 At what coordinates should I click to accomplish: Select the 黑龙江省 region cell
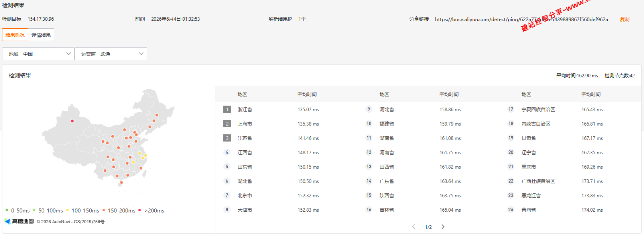531,195
